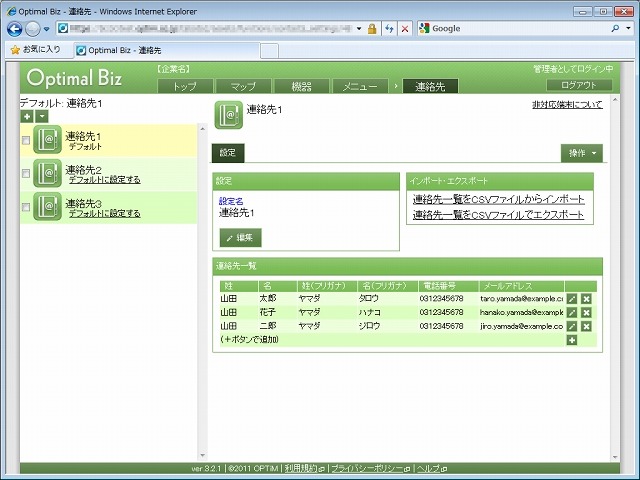Click the Optimal Biz logo
The width and height of the screenshot is (640, 480).
pyautogui.click(x=74, y=78)
